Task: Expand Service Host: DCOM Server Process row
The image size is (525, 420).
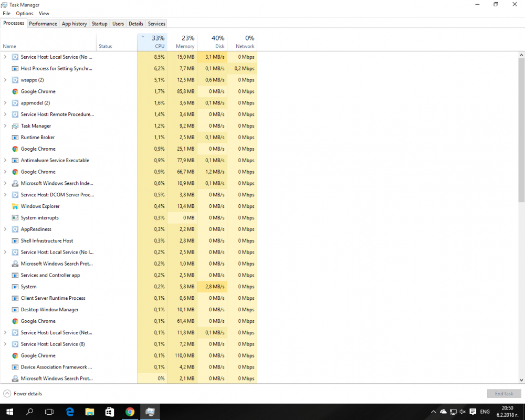Action: pos(5,195)
